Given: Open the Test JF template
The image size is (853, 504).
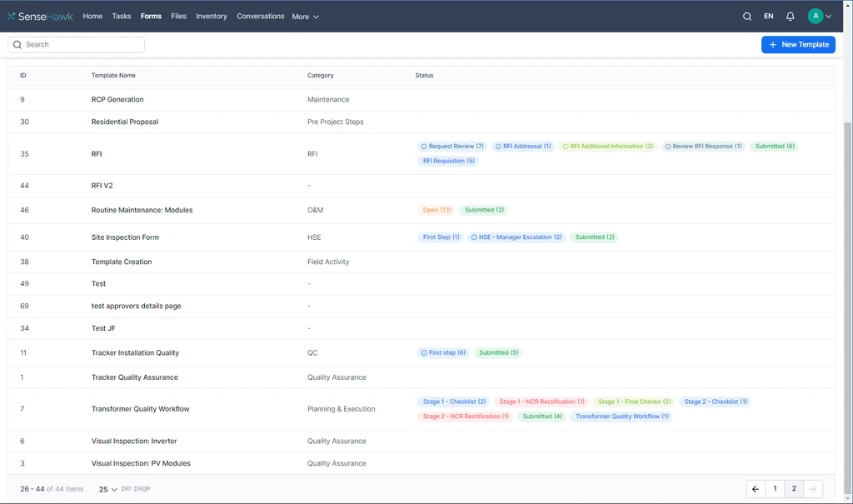Looking at the screenshot, I should pos(103,328).
